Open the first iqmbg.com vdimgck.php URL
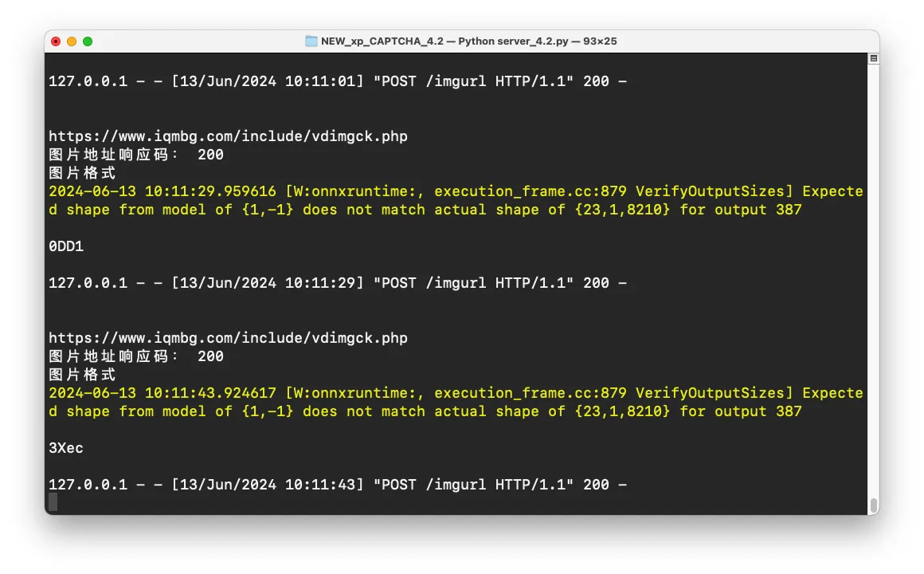924x574 pixels. tap(228, 136)
